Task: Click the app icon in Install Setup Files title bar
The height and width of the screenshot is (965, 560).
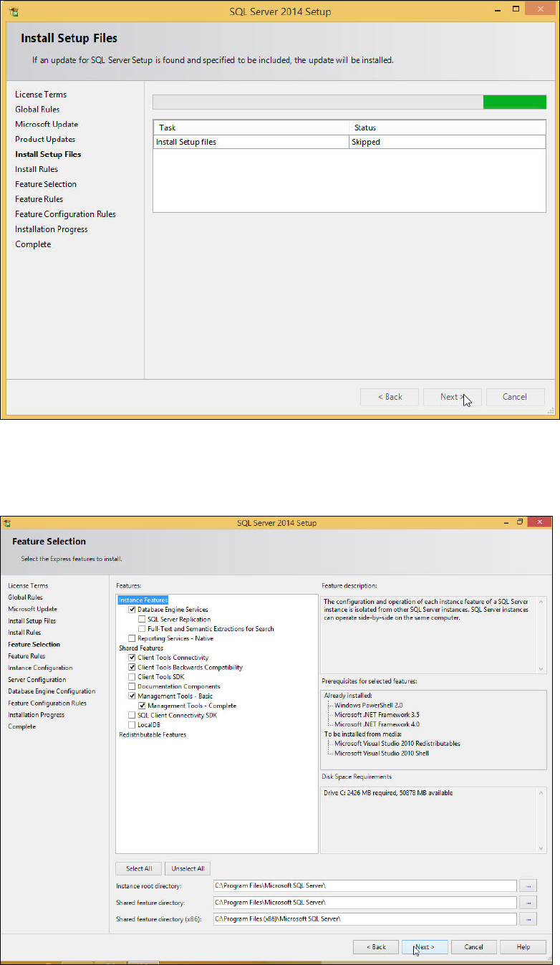Action: click(13, 11)
